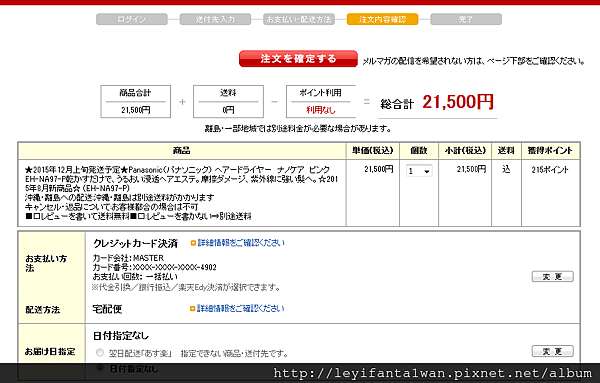The width and height of the screenshot is (600, 383).
Task: Open shipping 詳細情報をご確認ください link
Action: click(x=241, y=308)
